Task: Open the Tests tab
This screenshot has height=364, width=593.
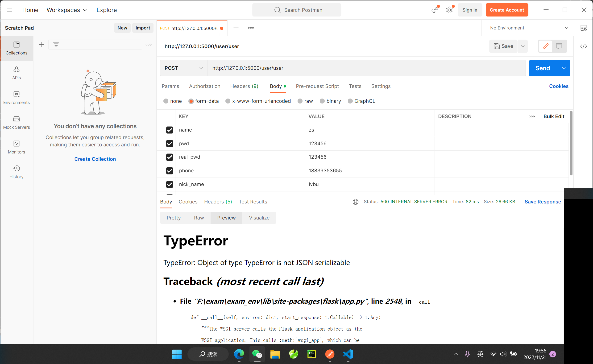Action: 355,86
